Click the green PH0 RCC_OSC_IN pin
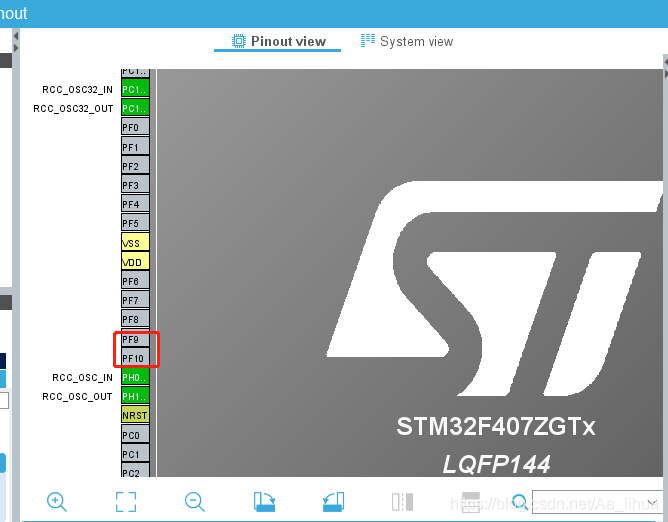Viewport: 668px width, 522px height. click(x=134, y=377)
